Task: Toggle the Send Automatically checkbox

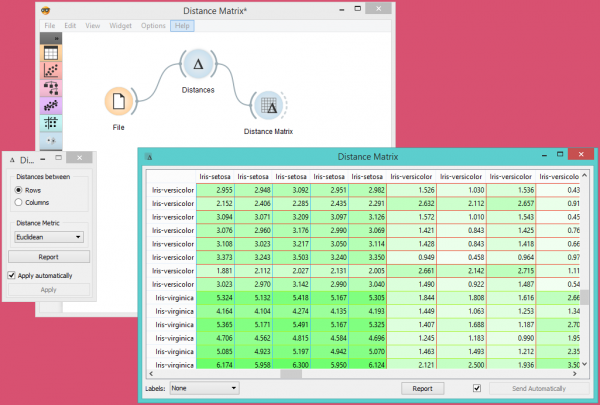Action: tap(477, 387)
